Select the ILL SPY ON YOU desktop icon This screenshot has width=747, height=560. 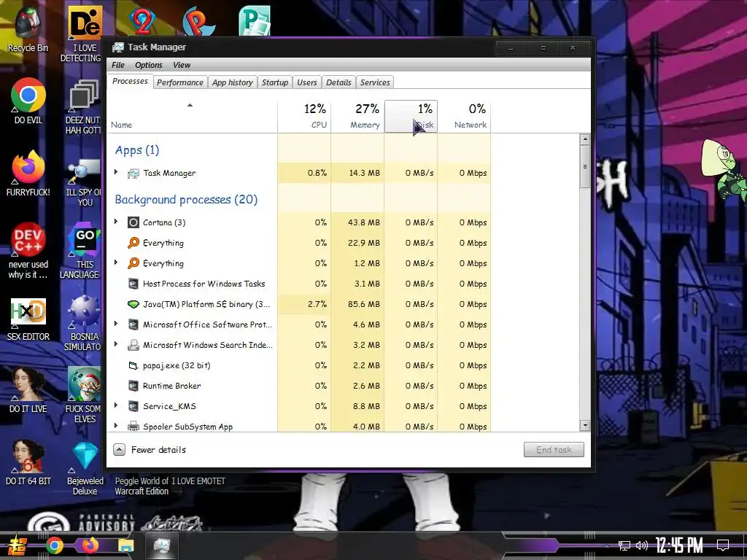coord(85,171)
